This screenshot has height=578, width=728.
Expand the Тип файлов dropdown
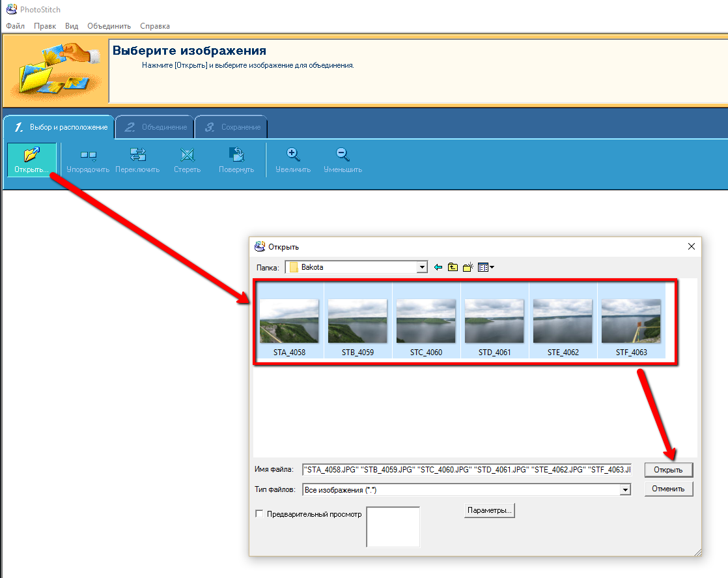tap(625, 489)
